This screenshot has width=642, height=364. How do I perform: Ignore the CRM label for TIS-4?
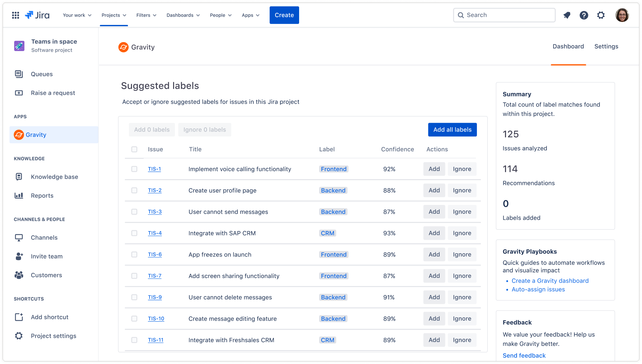click(x=462, y=233)
